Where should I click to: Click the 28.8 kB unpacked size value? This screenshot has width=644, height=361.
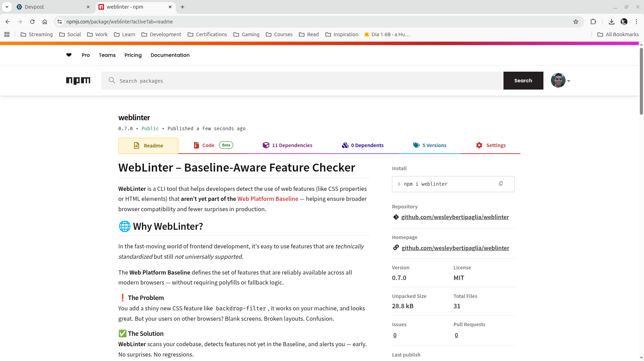(x=403, y=306)
